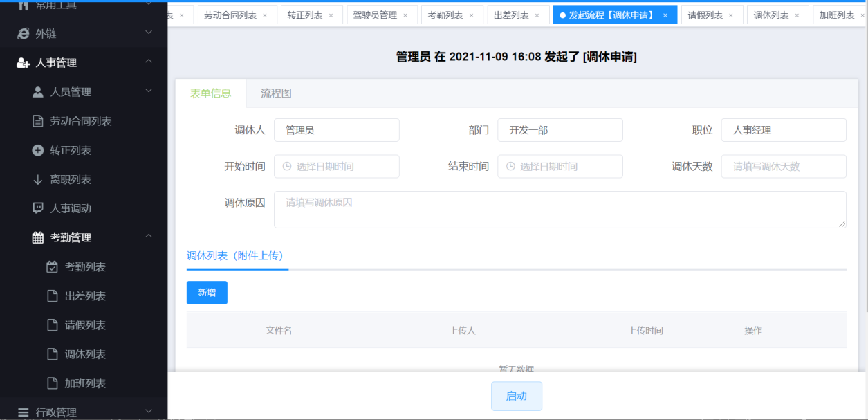Focus the 部门 input field
This screenshot has width=868, height=420.
560,130
